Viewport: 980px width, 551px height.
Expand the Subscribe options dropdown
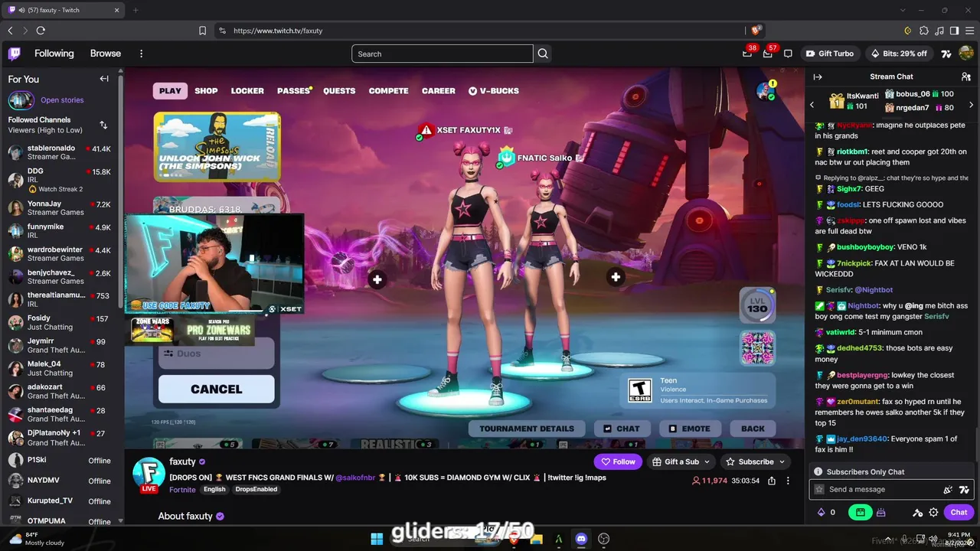(x=782, y=461)
